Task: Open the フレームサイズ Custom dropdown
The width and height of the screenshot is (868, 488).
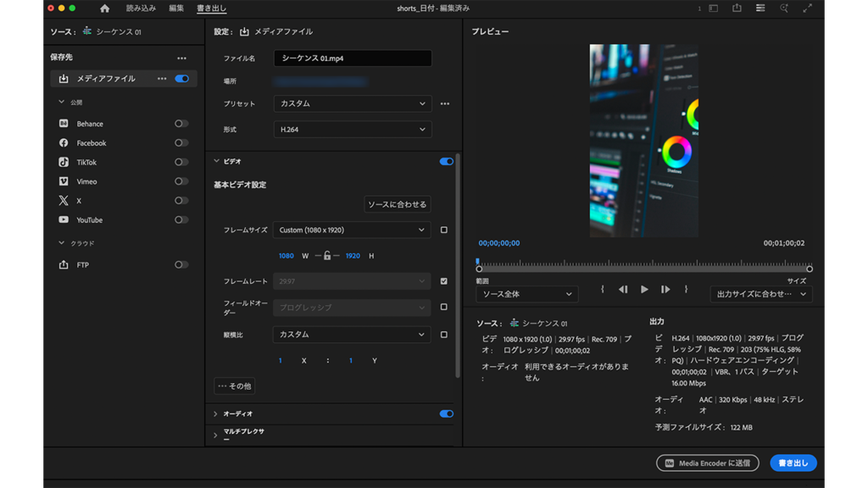Action: [x=352, y=230]
